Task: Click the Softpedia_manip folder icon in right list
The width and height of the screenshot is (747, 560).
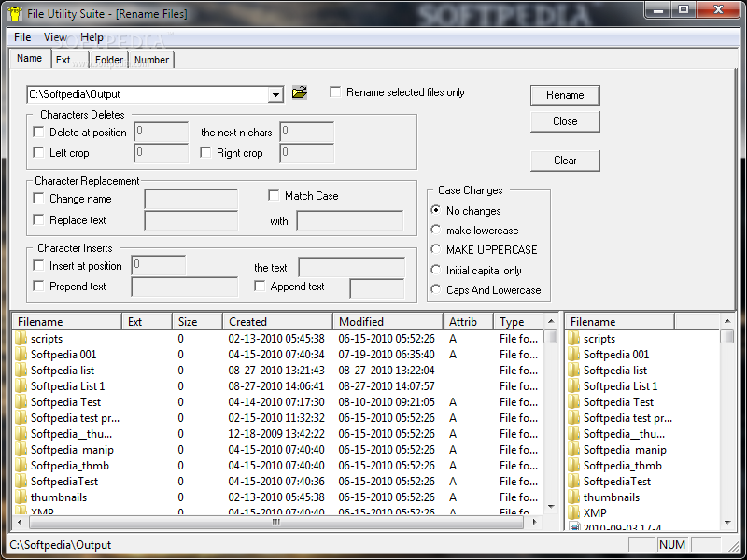Action: pos(573,450)
